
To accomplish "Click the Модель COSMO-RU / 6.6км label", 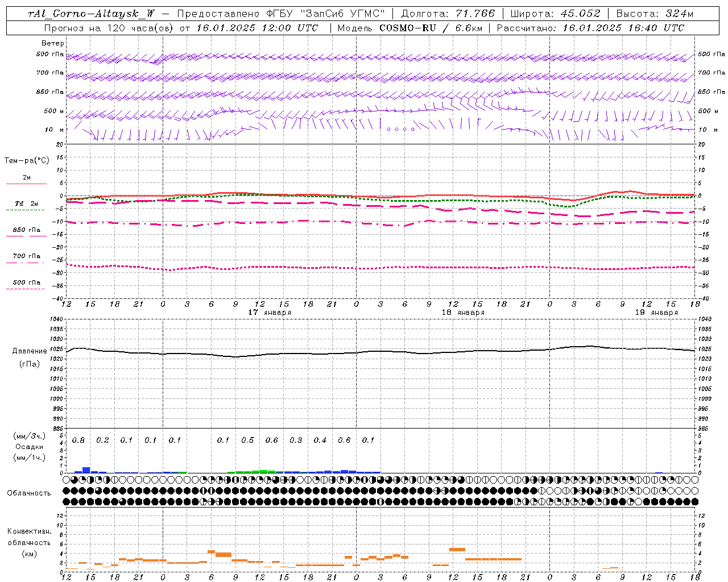I will 409,28.
